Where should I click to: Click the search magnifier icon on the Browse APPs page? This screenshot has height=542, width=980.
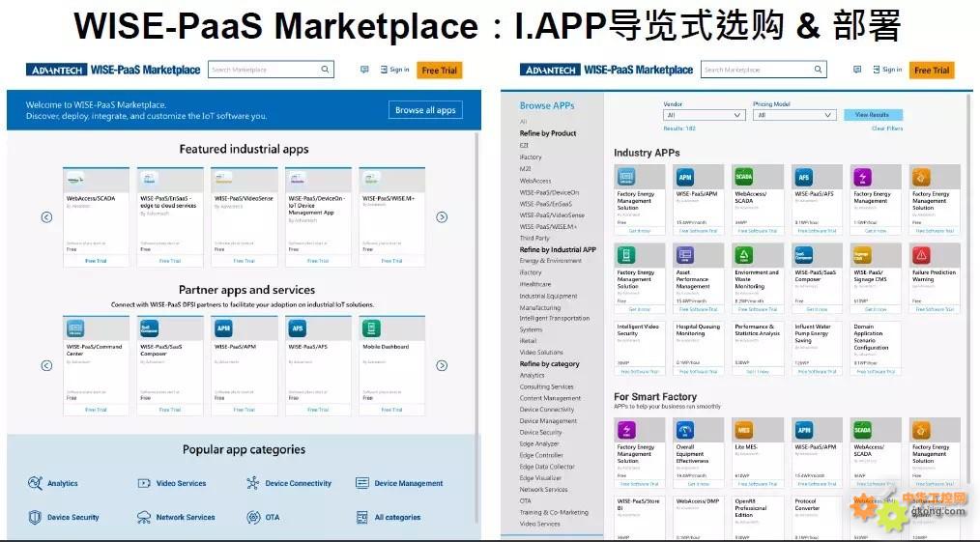pos(819,70)
